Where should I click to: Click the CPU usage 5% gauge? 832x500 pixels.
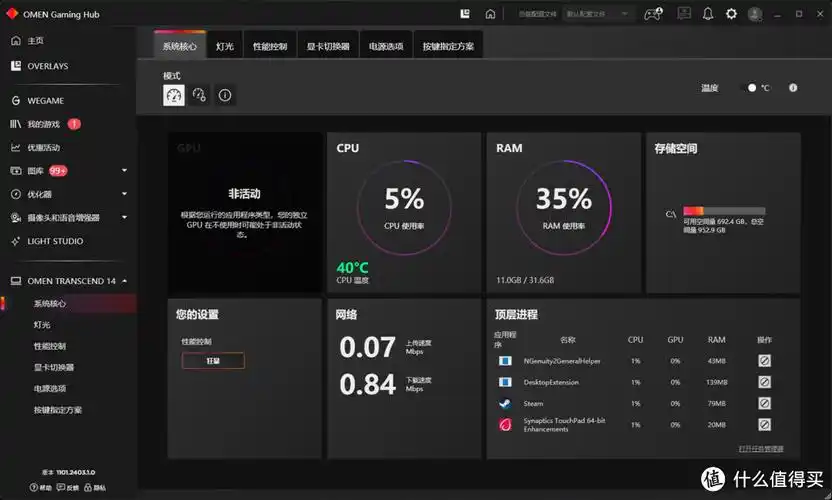[404, 208]
